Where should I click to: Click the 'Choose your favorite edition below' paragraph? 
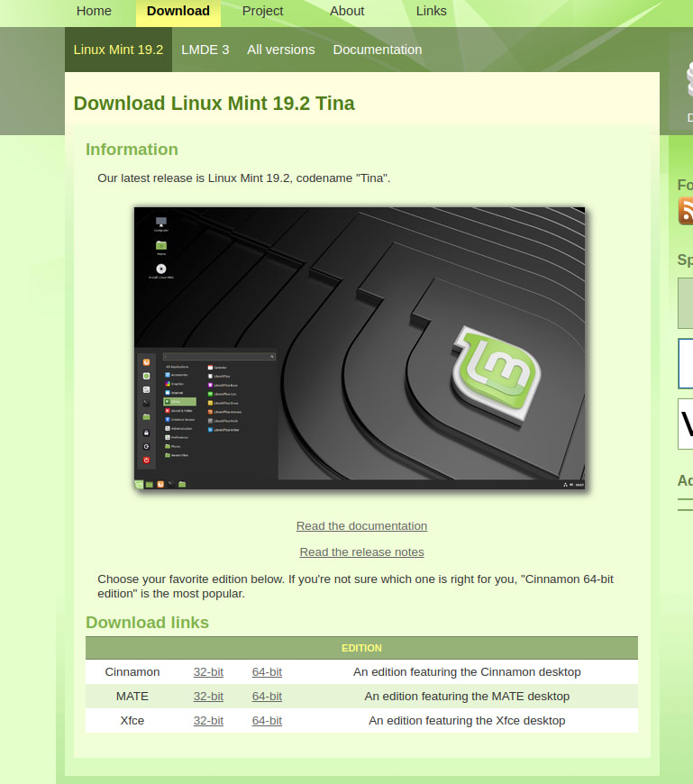(x=355, y=586)
